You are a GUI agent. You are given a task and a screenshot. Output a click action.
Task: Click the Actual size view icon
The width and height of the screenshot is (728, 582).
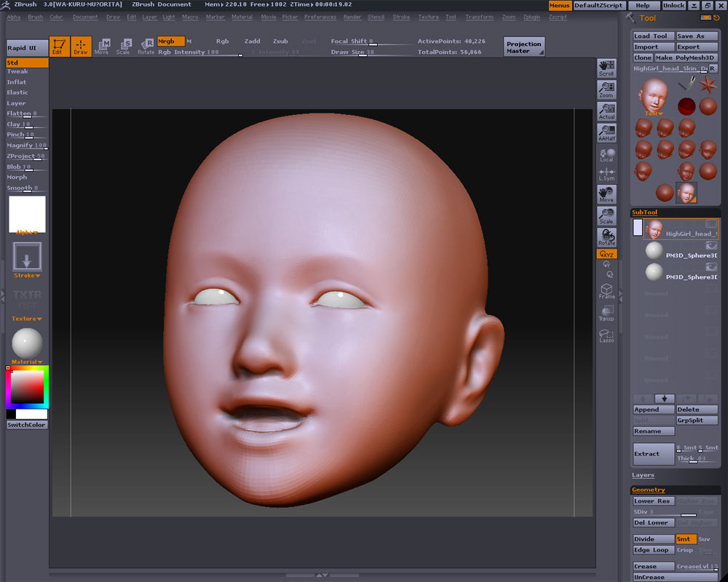[606, 111]
